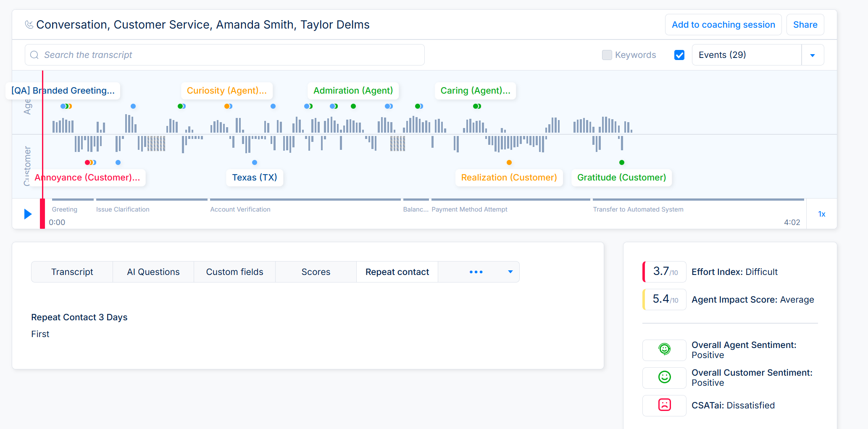Click the Share button
Image resolution: width=868 pixels, height=429 pixels.
click(805, 25)
